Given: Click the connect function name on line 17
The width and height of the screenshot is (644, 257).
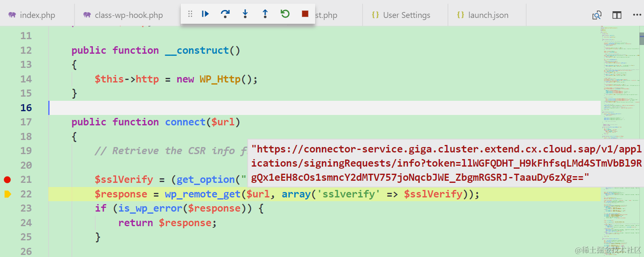Looking at the screenshot, I should pos(185,122).
